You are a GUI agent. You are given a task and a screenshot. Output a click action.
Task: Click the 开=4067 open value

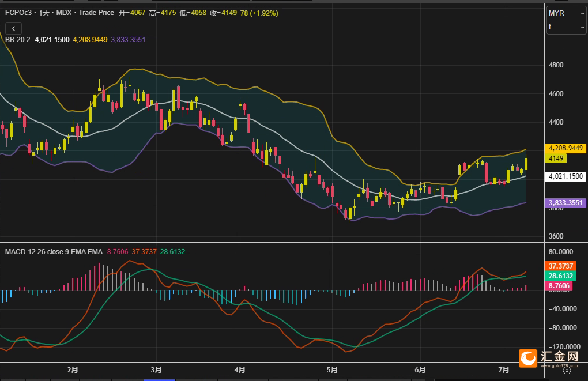[132, 13]
